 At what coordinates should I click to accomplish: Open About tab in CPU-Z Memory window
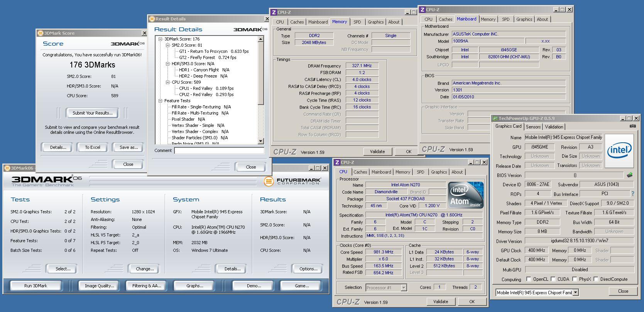tap(394, 22)
